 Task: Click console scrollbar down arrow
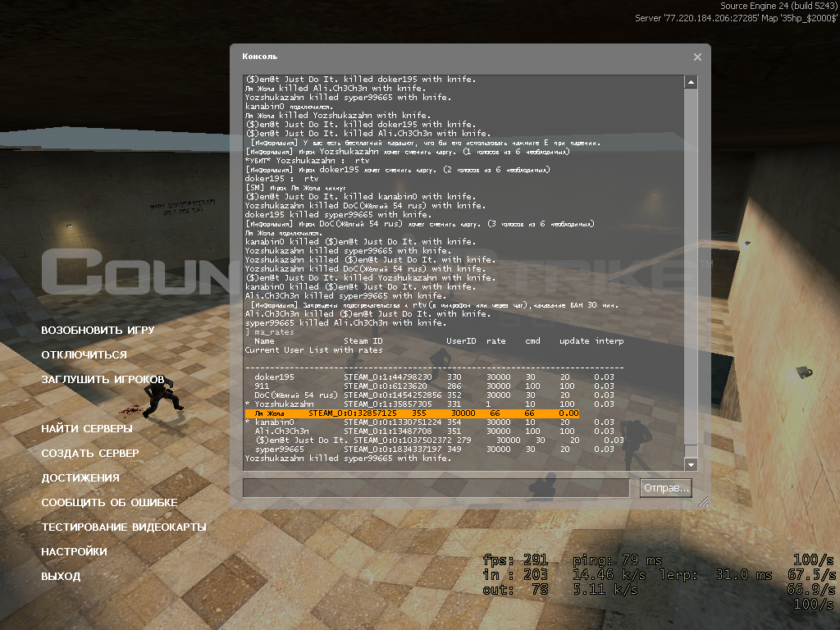click(x=691, y=464)
